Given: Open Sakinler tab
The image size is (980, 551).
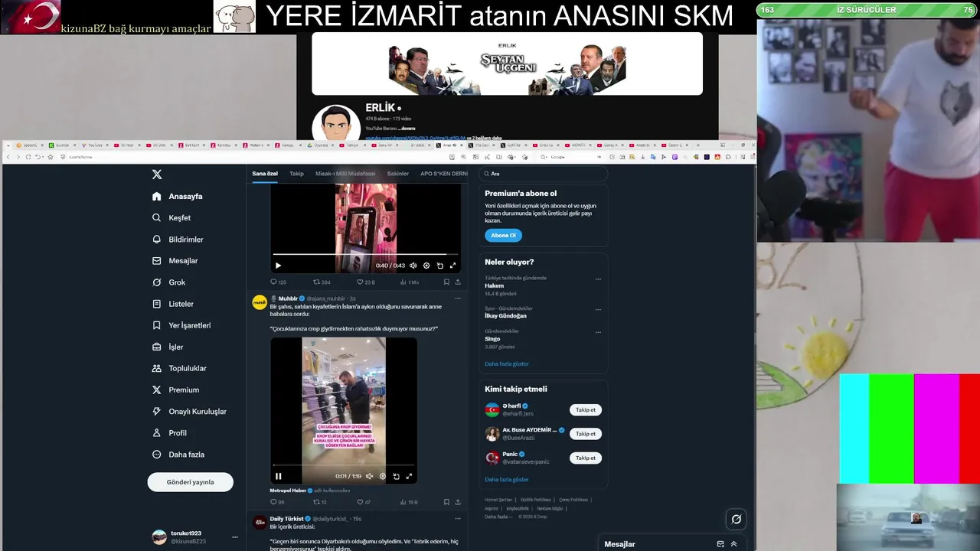Looking at the screenshot, I should pyautogui.click(x=398, y=174).
